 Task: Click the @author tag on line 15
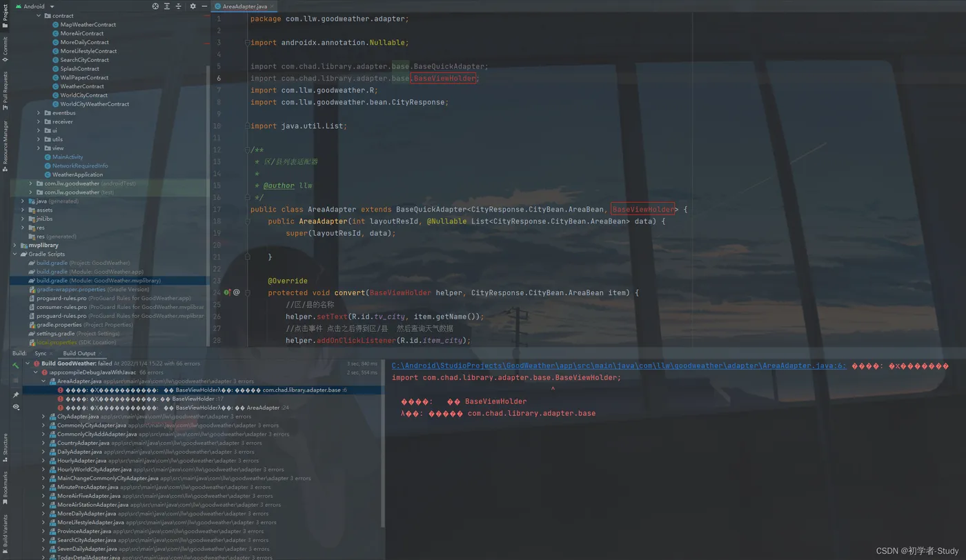(279, 186)
